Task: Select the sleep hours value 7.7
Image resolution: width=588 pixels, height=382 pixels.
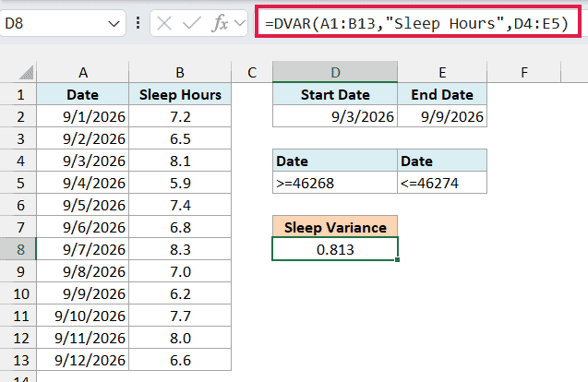Action: 180,316
